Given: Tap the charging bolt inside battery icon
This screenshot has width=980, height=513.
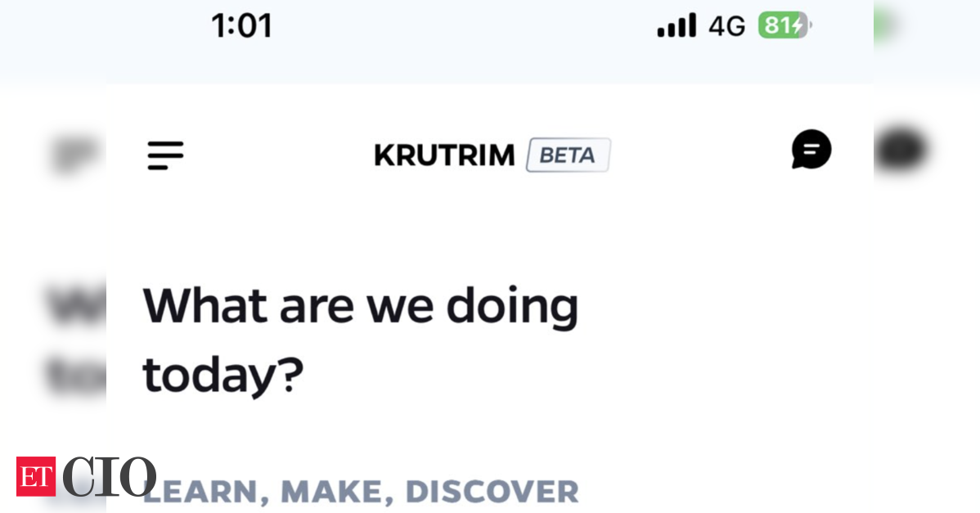Looking at the screenshot, I should [797, 25].
